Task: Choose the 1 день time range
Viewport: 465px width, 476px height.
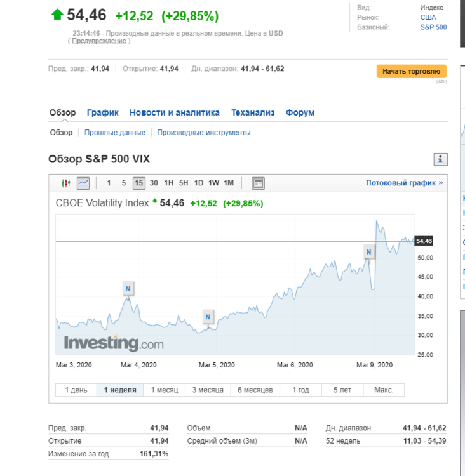Action: click(x=76, y=390)
